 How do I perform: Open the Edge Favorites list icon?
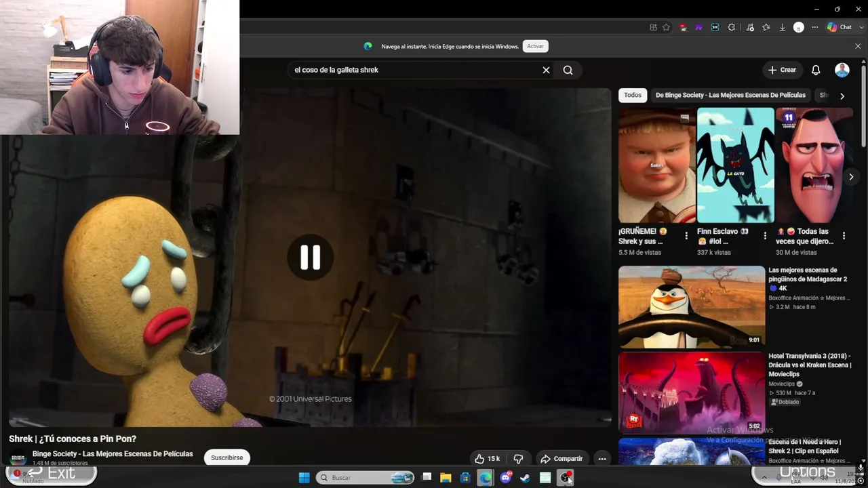tap(766, 27)
